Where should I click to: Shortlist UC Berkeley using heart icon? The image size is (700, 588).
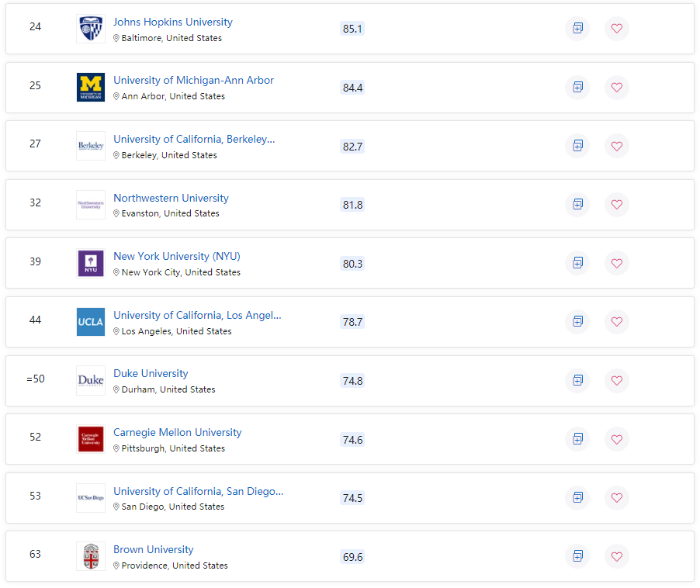[x=617, y=146]
